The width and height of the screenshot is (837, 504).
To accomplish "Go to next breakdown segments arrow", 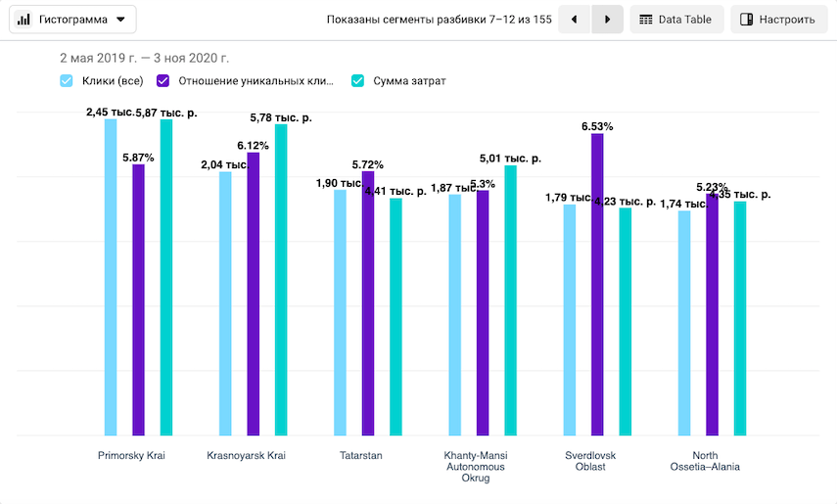I will (x=607, y=20).
